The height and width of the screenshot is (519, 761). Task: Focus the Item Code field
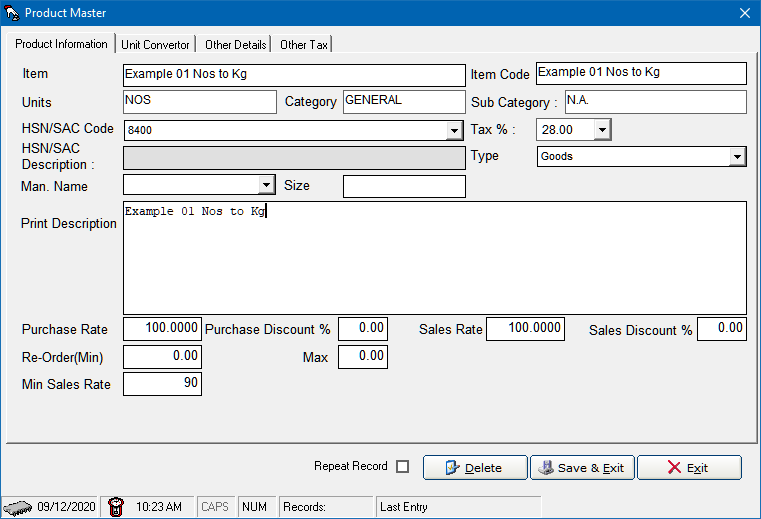[641, 73]
